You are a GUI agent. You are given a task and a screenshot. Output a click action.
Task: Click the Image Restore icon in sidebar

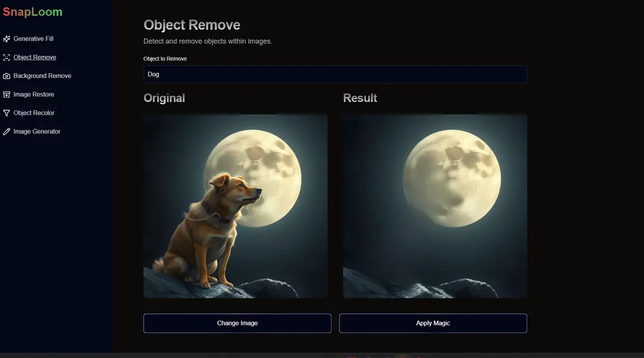pos(7,95)
